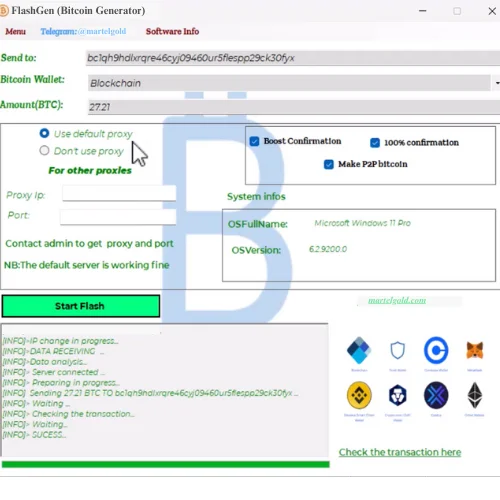Open the Software Info menu
The height and width of the screenshot is (500, 500).
coord(172,31)
